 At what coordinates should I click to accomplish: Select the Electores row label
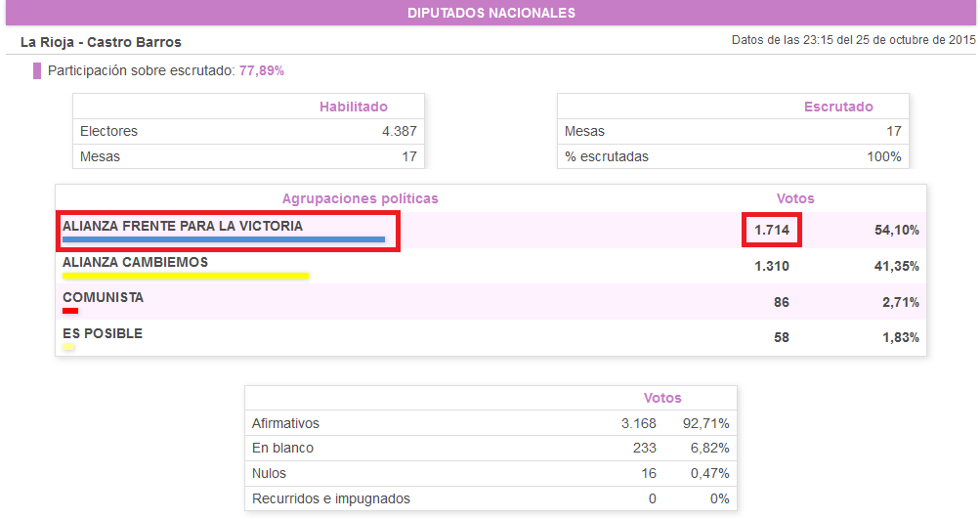(x=108, y=131)
